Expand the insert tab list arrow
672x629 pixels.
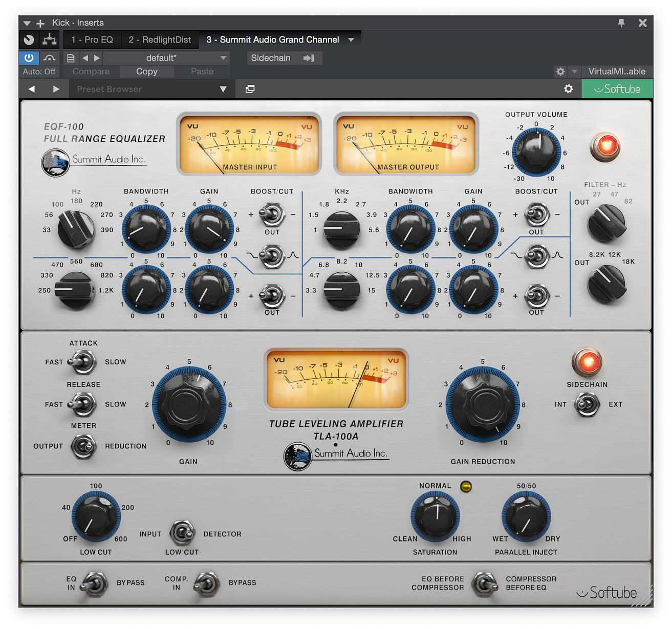[x=351, y=39]
